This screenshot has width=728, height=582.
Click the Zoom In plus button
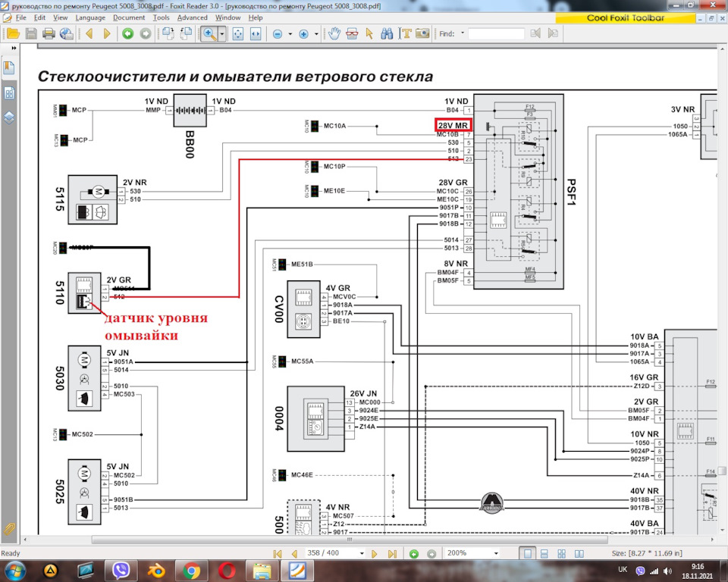pos(303,34)
